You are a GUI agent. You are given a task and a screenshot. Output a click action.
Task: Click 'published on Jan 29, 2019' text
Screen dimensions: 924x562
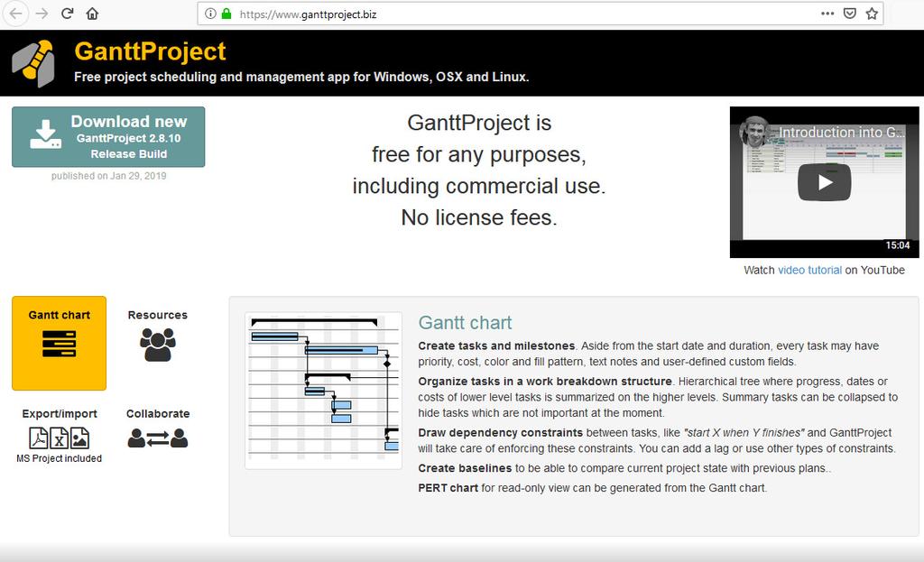point(108,176)
